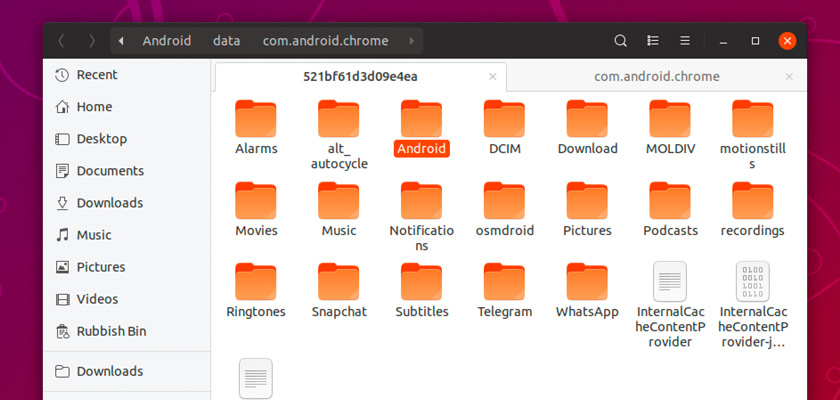Image resolution: width=840 pixels, height=400 pixels.
Task: Go back with the left arrow button
Action: (62, 41)
